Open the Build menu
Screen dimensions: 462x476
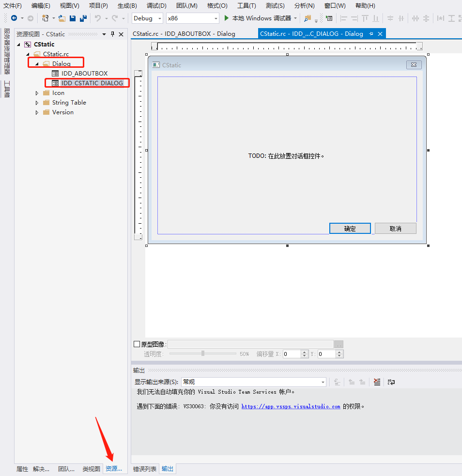click(x=127, y=6)
